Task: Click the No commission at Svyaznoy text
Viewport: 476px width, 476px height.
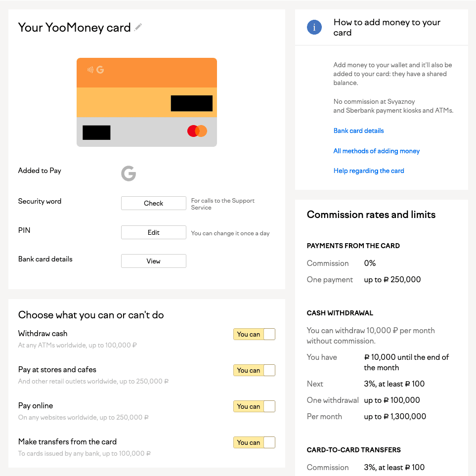Action: 393,106
